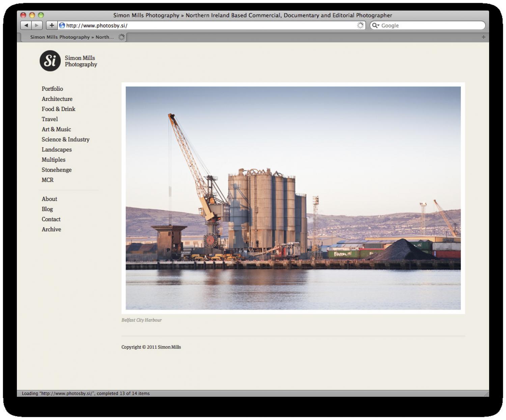Open the Contact page link

click(x=51, y=219)
